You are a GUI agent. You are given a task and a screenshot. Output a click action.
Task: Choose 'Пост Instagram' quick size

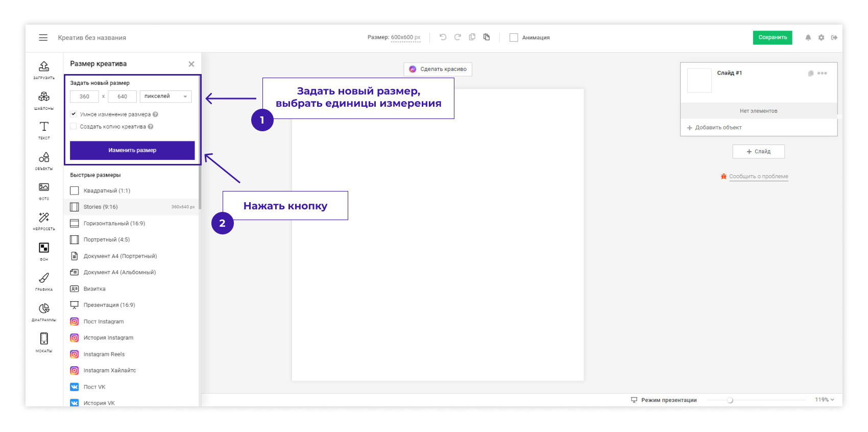click(x=104, y=322)
